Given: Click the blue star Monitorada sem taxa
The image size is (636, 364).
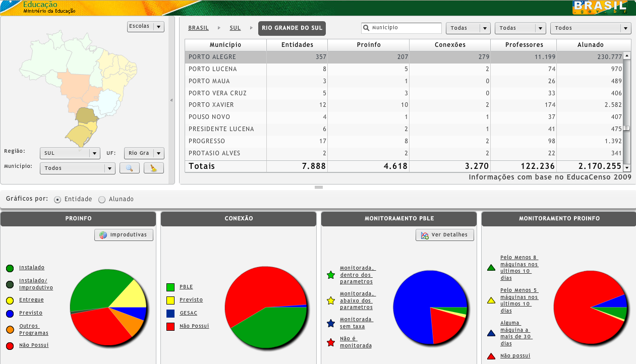Looking at the screenshot, I should coord(331,323).
